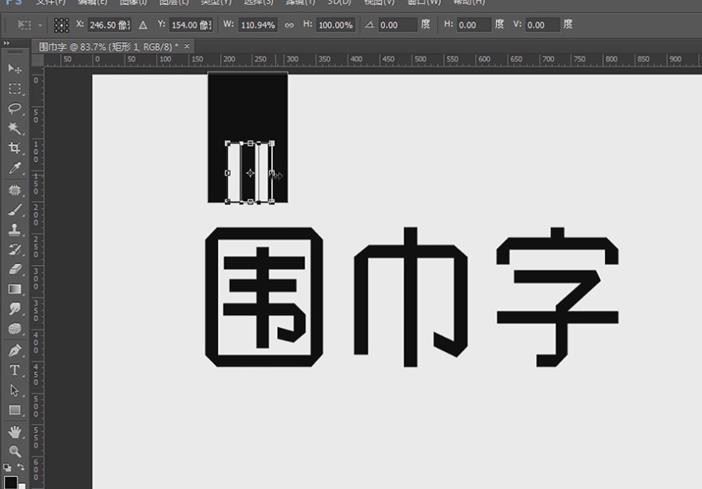Select the Gradient tool
Viewport: 702px width, 489px height.
[x=14, y=289]
